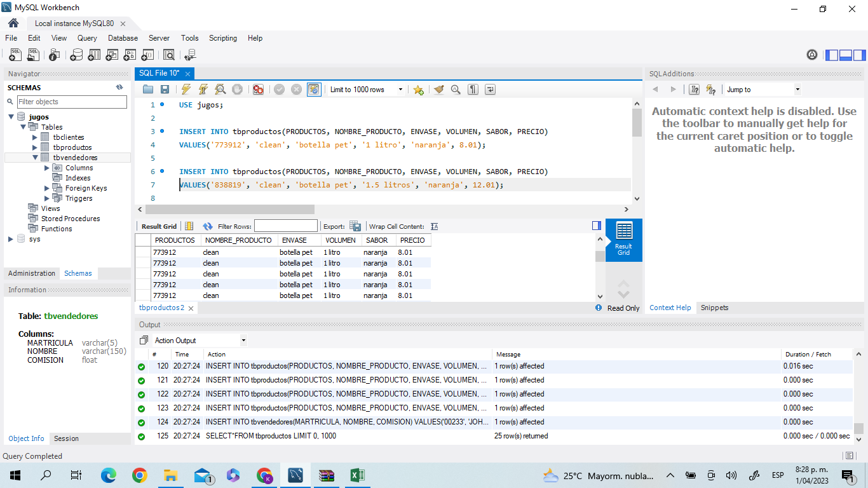The height and width of the screenshot is (488, 868).
Task: Stop query execution hand icon
Action: (x=238, y=90)
